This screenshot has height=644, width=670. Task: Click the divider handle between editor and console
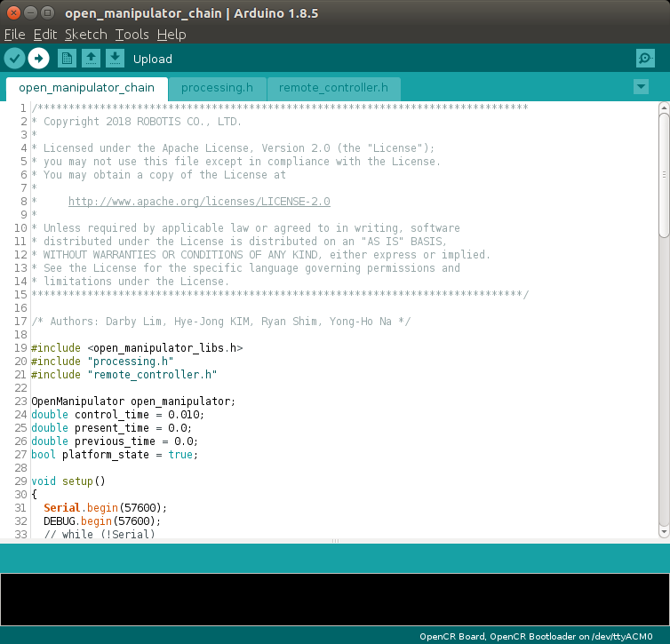tap(335, 541)
